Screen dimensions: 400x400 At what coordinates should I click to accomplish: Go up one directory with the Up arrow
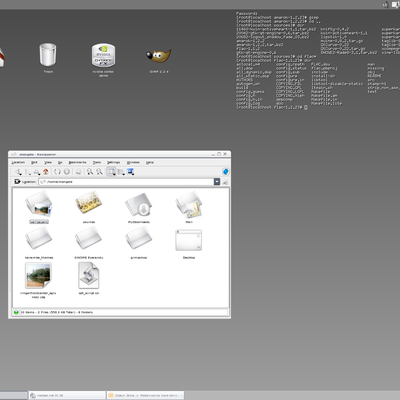[37, 172]
